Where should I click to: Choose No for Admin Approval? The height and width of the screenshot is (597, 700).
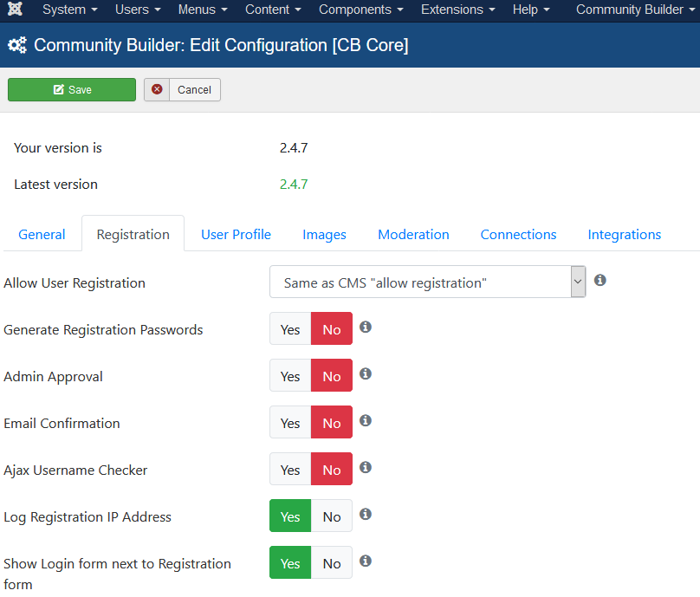[x=332, y=375]
